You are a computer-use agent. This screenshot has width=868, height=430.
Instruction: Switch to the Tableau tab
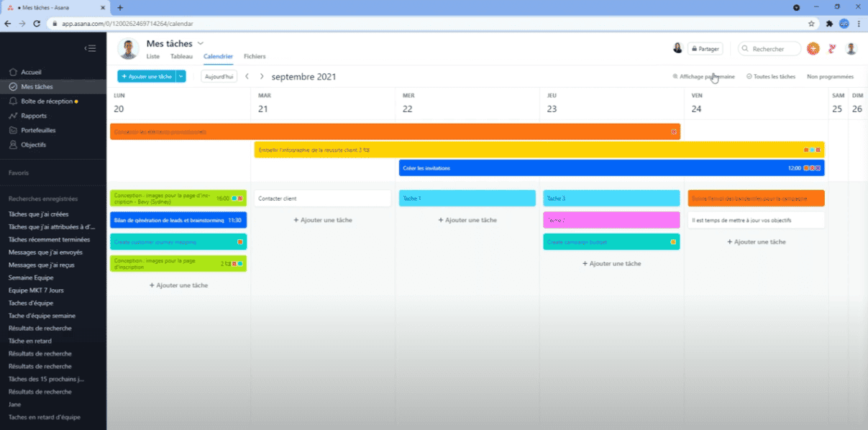coord(181,56)
